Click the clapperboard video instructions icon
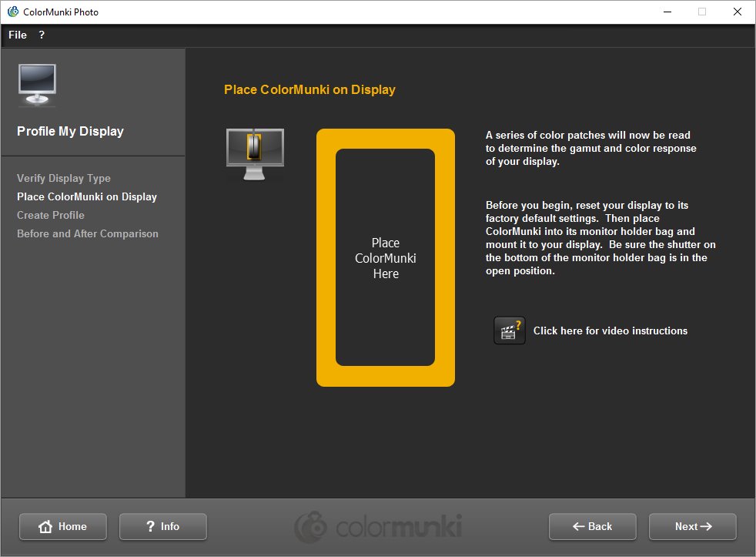 coord(509,331)
